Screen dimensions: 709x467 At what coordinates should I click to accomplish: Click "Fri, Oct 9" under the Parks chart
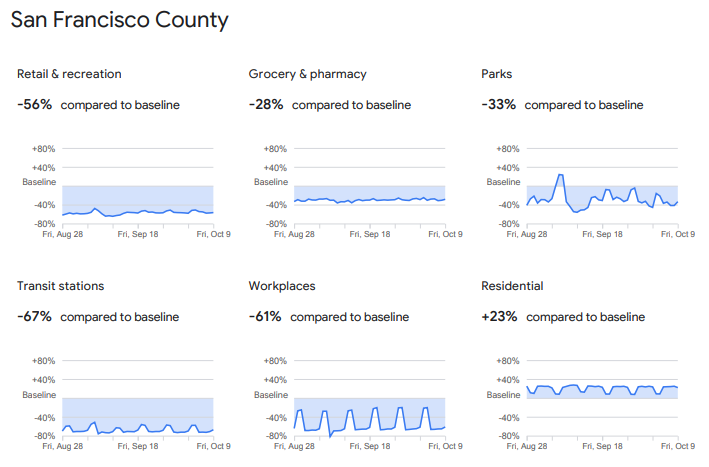tap(678, 234)
